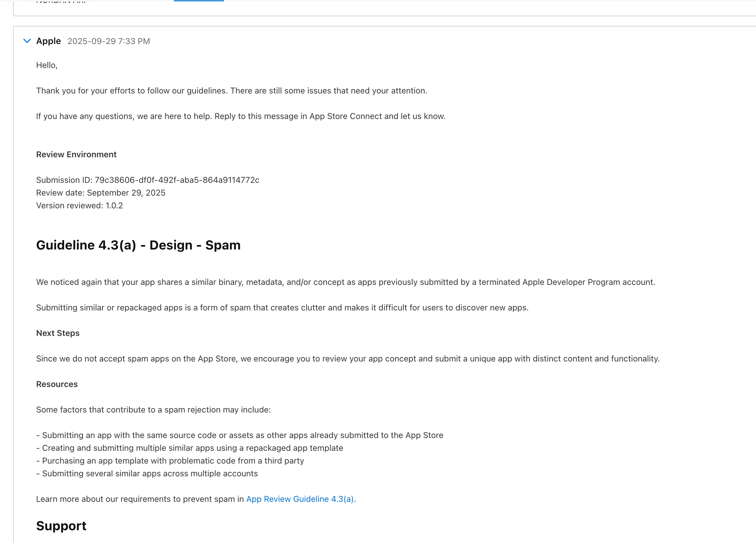
Task: Click the Hello greeting text
Action: tap(47, 65)
